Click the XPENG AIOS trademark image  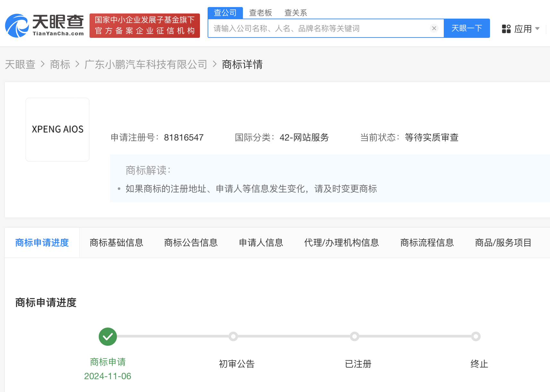[x=57, y=129]
